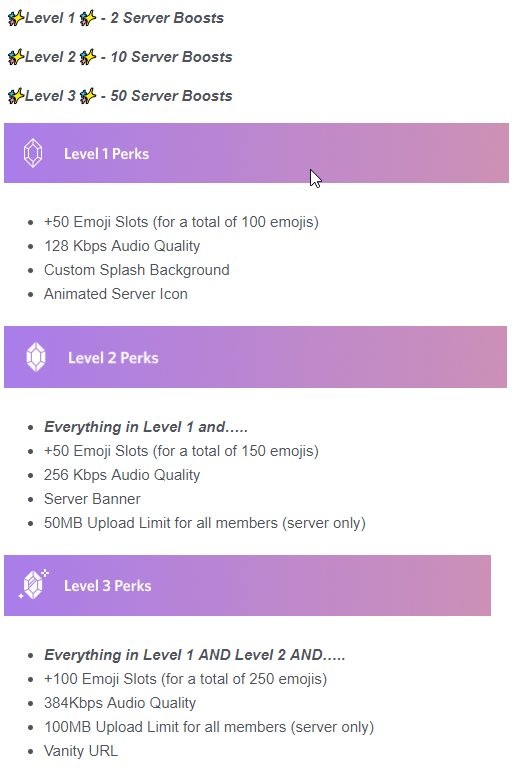Select the Level 3 Perks banner title
The height and width of the screenshot is (775, 516).
108,586
